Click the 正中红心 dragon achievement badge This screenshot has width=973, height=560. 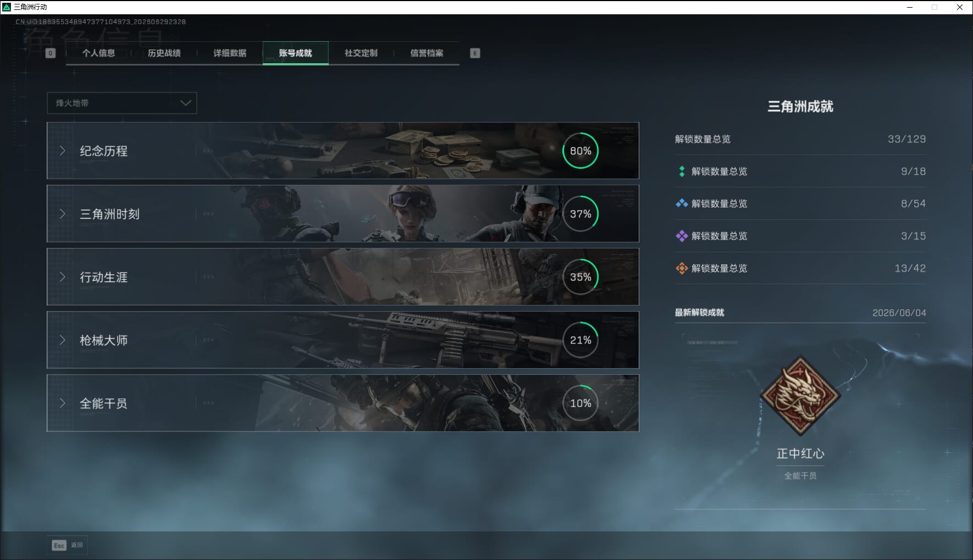coord(800,395)
